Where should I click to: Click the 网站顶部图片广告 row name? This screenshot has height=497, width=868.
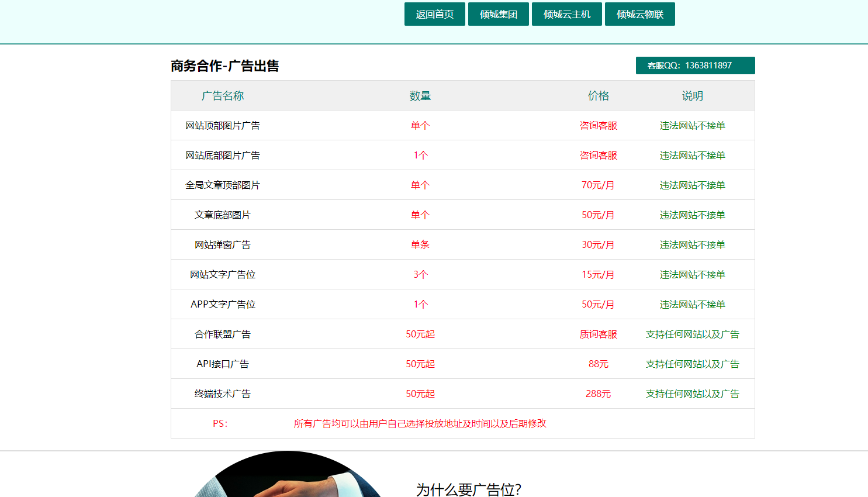click(223, 126)
